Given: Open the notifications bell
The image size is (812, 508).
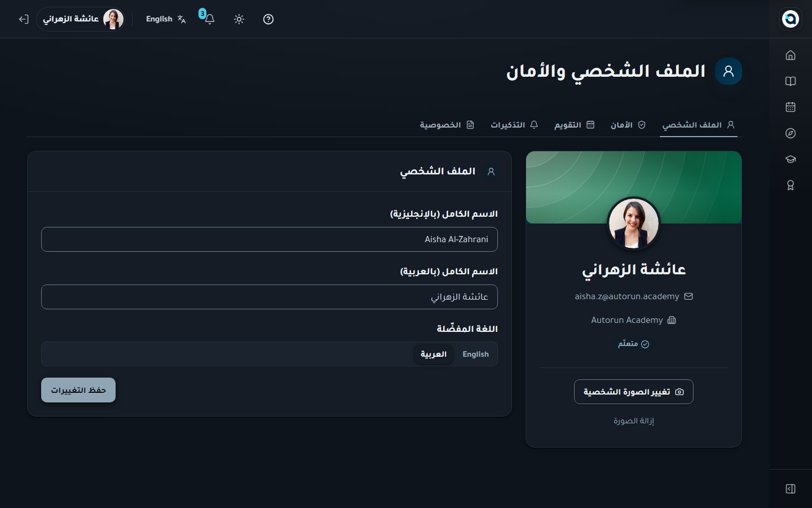Looking at the screenshot, I should 209,19.
